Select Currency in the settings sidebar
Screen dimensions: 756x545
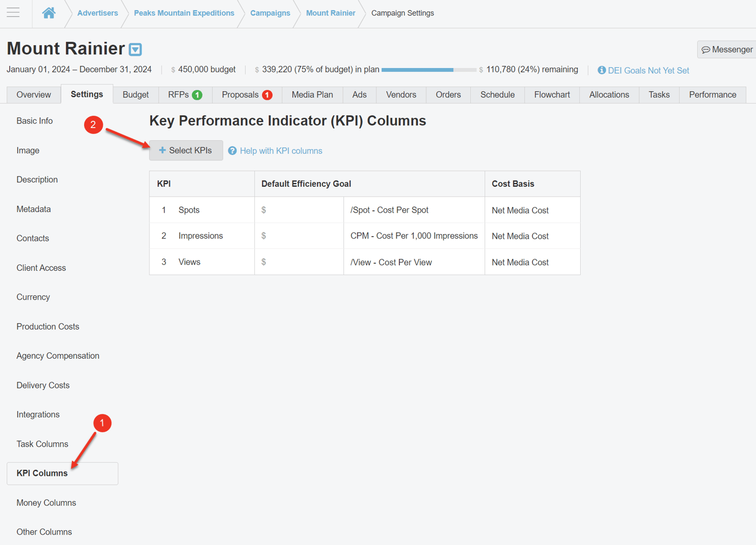(x=33, y=297)
